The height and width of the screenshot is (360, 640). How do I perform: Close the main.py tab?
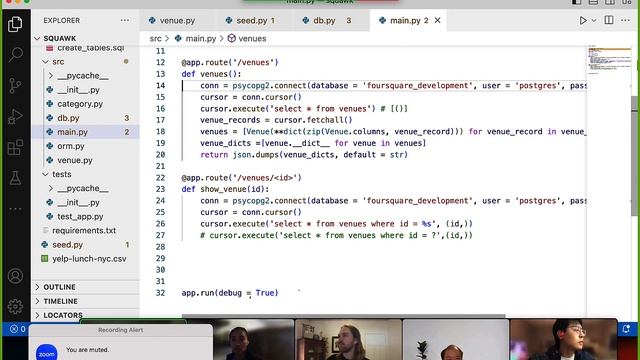(x=438, y=20)
